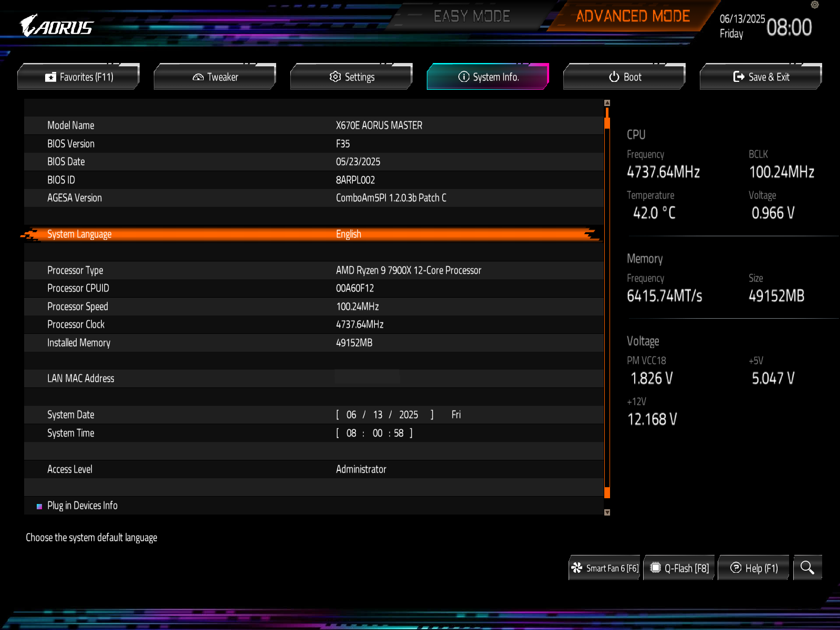Edit the System Time hour field 08
The width and height of the screenshot is (840, 630).
tap(351, 433)
